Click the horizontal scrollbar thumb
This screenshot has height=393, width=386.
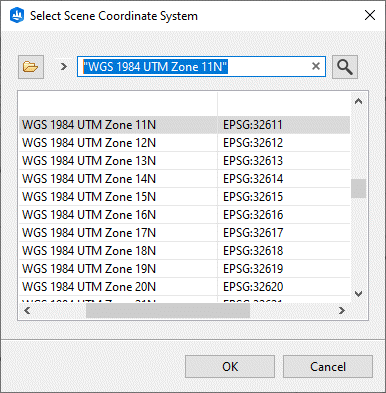point(168,311)
